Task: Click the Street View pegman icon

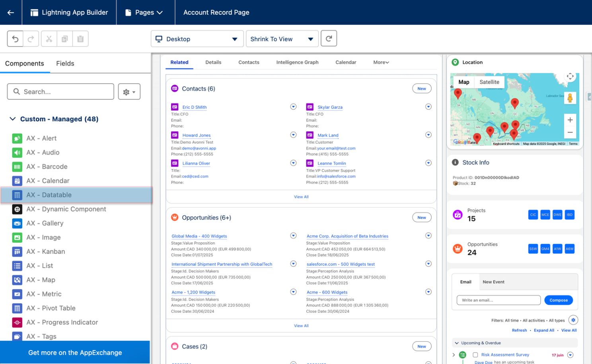Action: pyautogui.click(x=570, y=98)
